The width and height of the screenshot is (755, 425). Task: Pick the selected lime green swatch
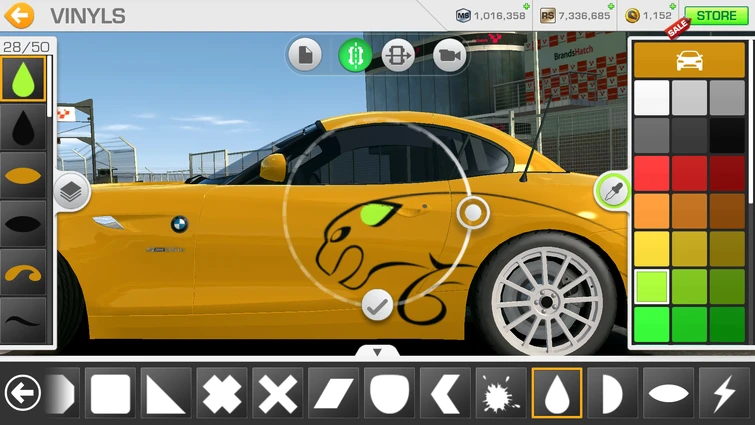[651, 286]
